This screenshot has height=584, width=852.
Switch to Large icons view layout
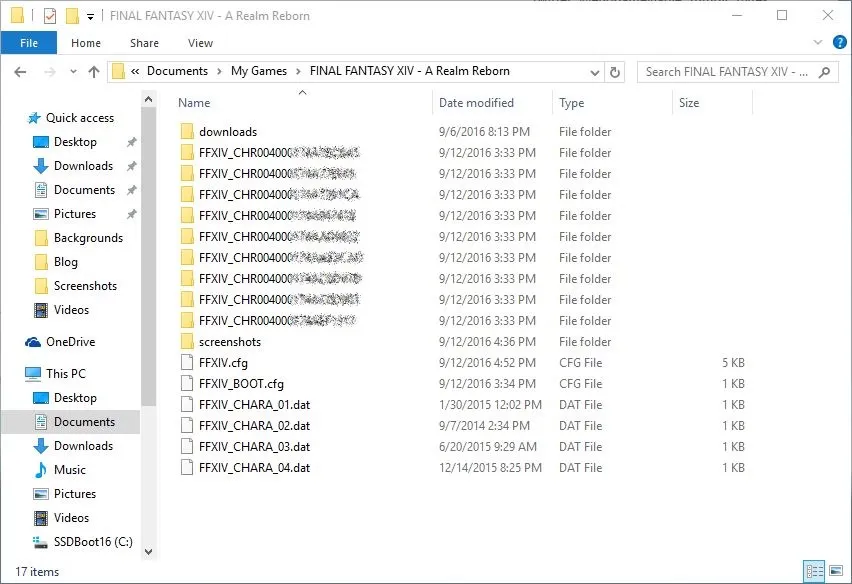[836, 572]
